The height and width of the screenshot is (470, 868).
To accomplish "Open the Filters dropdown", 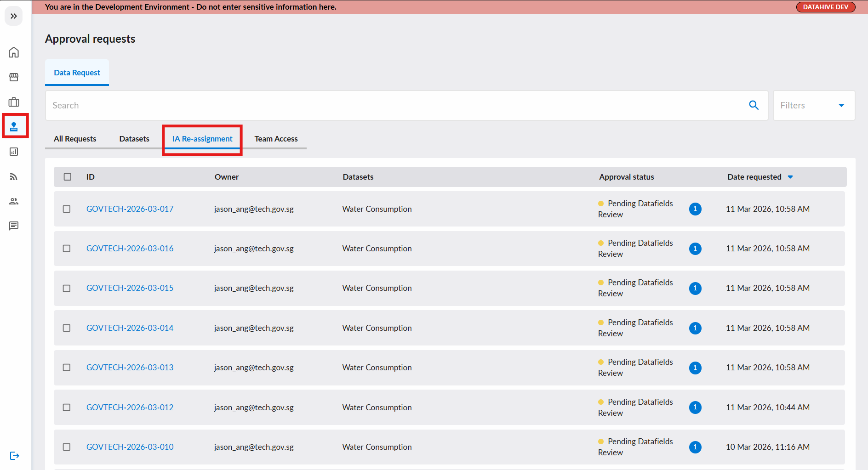I will tap(814, 105).
